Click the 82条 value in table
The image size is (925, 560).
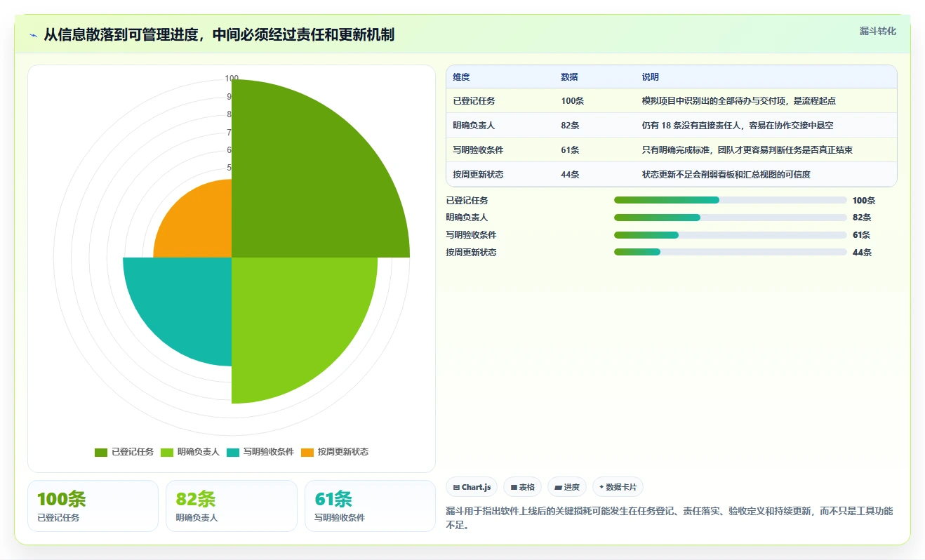point(570,126)
